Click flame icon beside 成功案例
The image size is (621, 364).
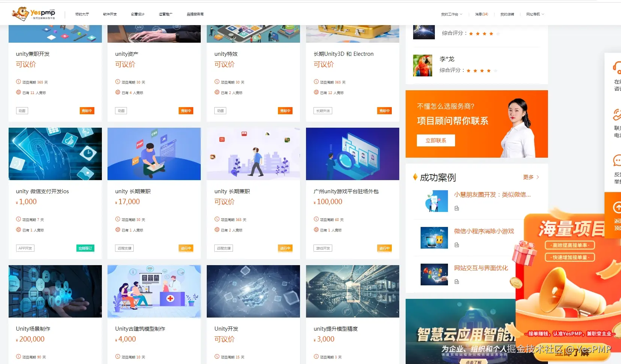[415, 177]
